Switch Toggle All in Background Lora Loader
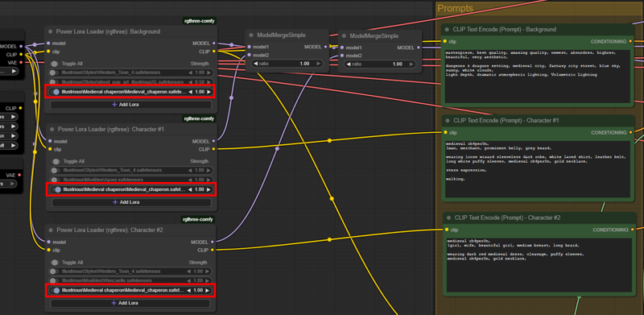 click(x=55, y=64)
